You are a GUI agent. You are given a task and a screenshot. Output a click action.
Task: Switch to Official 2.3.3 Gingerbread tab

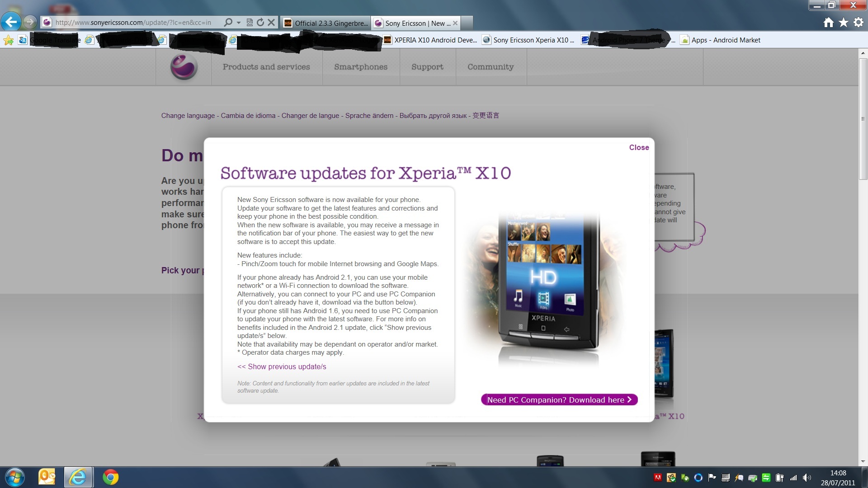point(325,23)
